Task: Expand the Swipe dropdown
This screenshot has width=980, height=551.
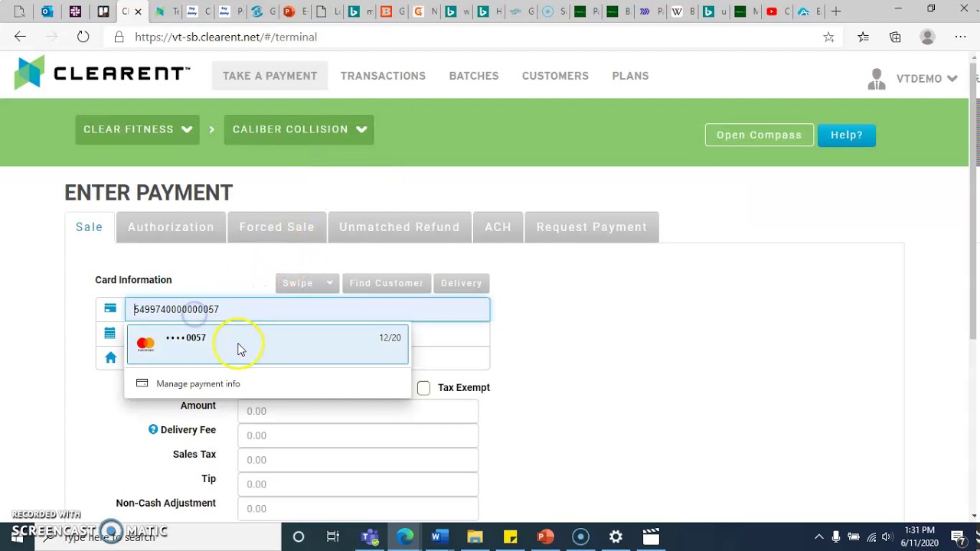Action: point(307,283)
